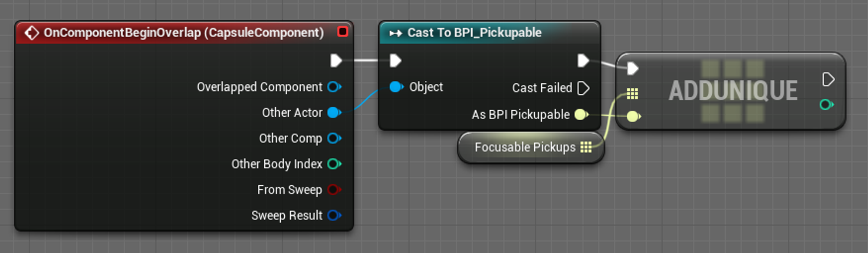Click the Other Body Index pin
The height and width of the screenshot is (253, 868).
(x=334, y=164)
